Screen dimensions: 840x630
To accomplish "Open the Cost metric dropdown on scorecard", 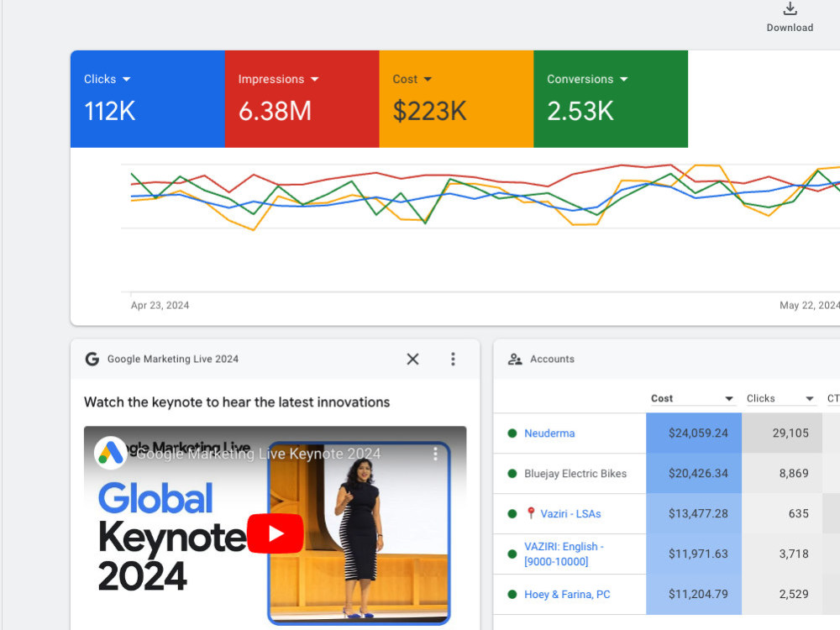I will 428,79.
